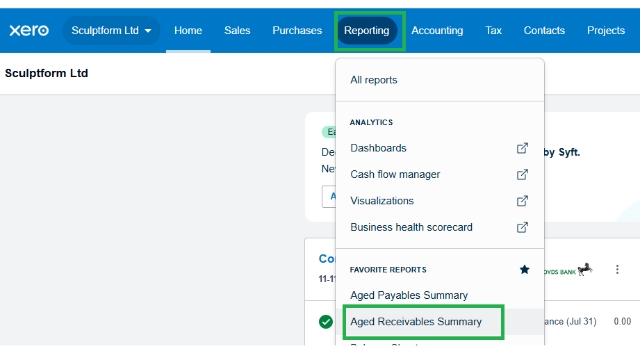The height and width of the screenshot is (360, 640).
Task: Click the Sculptform Ltd page heading
Action: coord(47,73)
